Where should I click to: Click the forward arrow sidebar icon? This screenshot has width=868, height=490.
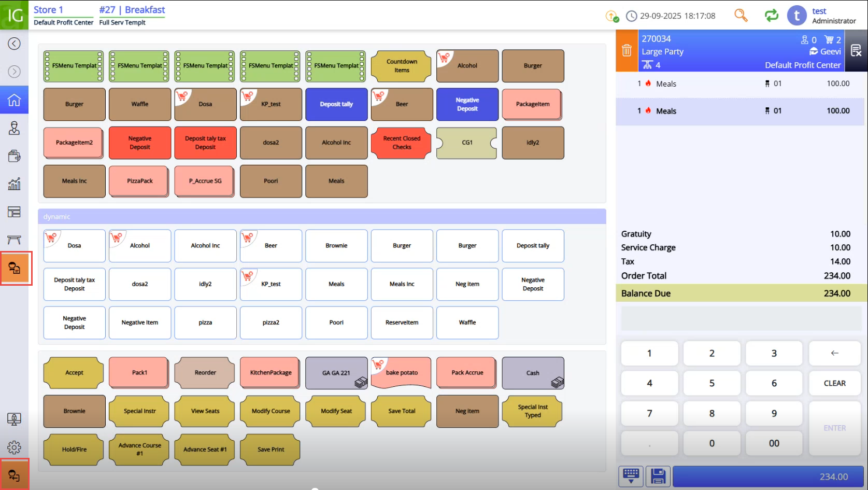pyautogui.click(x=14, y=72)
